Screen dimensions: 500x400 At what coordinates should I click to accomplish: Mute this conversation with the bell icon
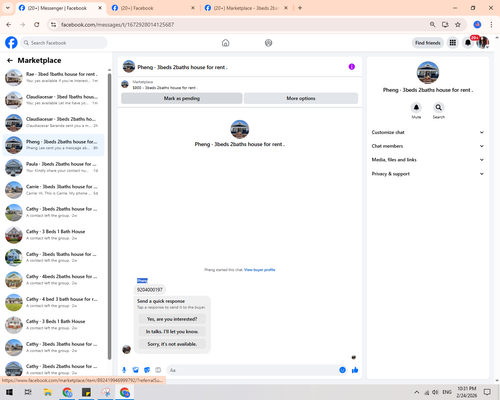pos(416,107)
